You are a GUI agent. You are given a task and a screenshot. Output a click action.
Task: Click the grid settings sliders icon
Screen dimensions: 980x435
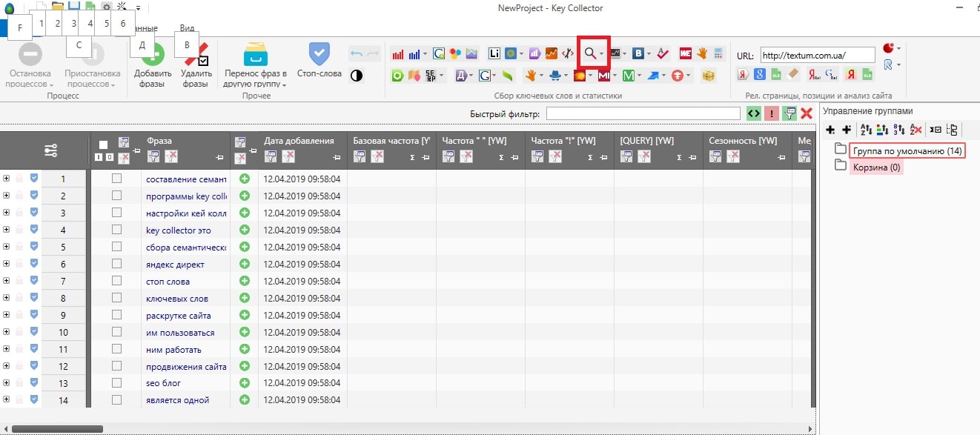50,150
